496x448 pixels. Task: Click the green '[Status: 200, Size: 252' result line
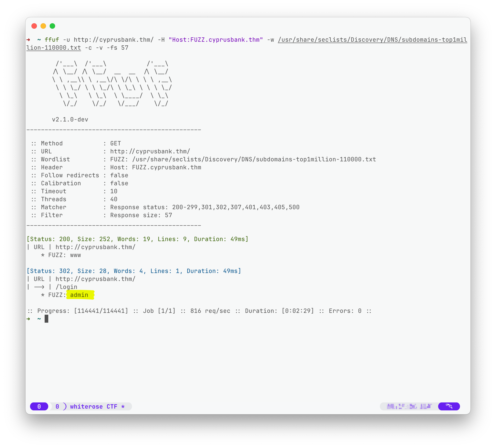(x=138, y=239)
